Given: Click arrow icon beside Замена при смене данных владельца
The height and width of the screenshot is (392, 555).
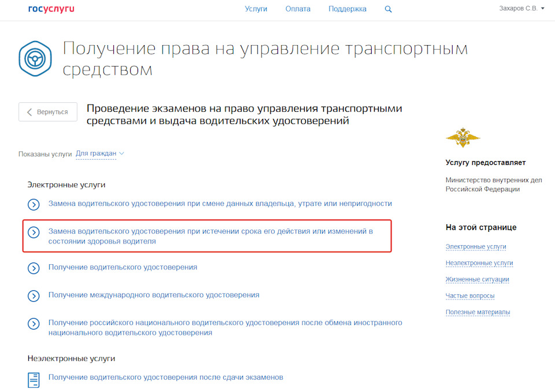Looking at the screenshot, I should point(34,204).
